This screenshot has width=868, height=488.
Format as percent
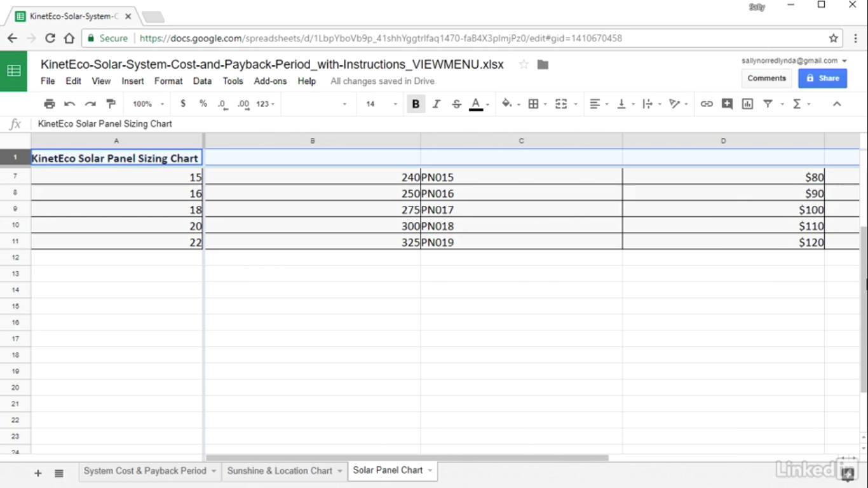(203, 104)
